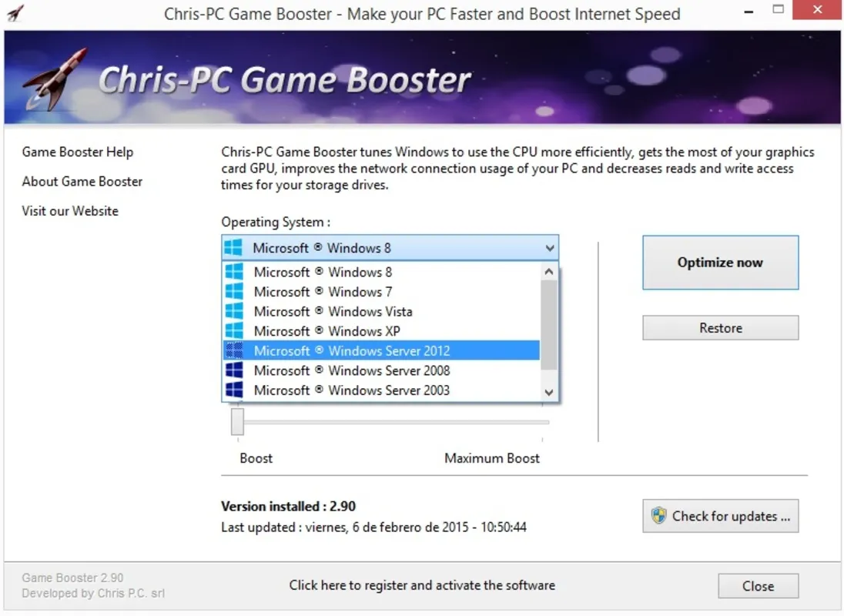Pick Microsoft Windows Server 2012 option
The height and width of the screenshot is (616, 844).
tap(381, 351)
